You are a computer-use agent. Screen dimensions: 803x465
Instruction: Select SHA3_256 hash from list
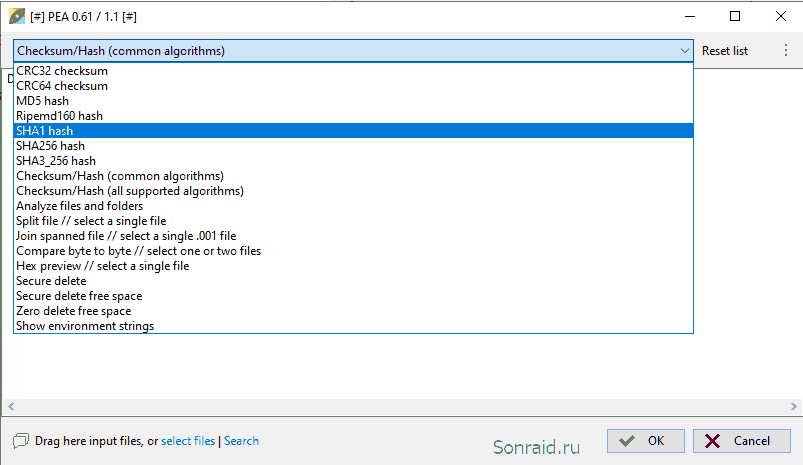click(353, 161)
